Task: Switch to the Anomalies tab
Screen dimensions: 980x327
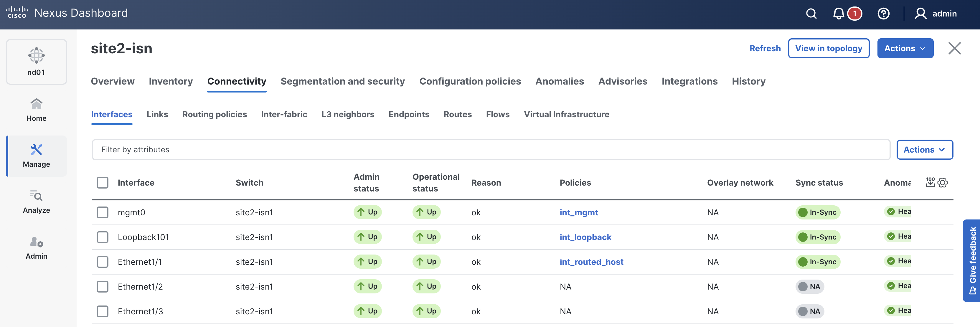Action: point(559,81)
